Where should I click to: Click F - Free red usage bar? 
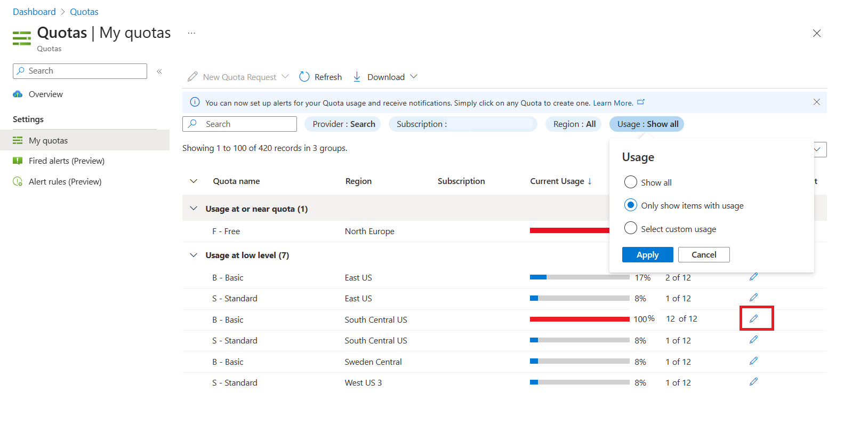click(x=569, y=230)
